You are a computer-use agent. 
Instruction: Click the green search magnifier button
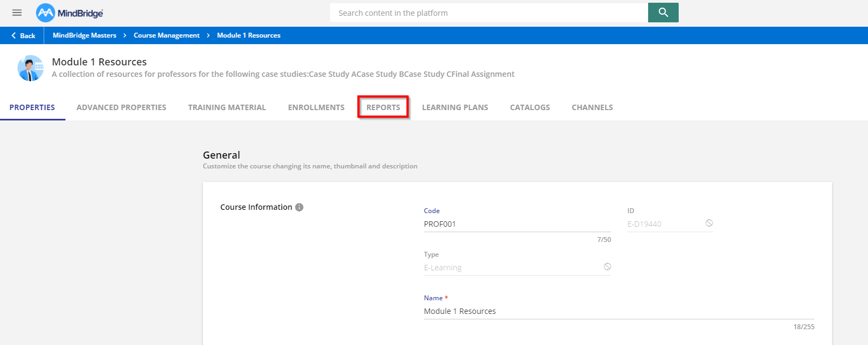663,13
